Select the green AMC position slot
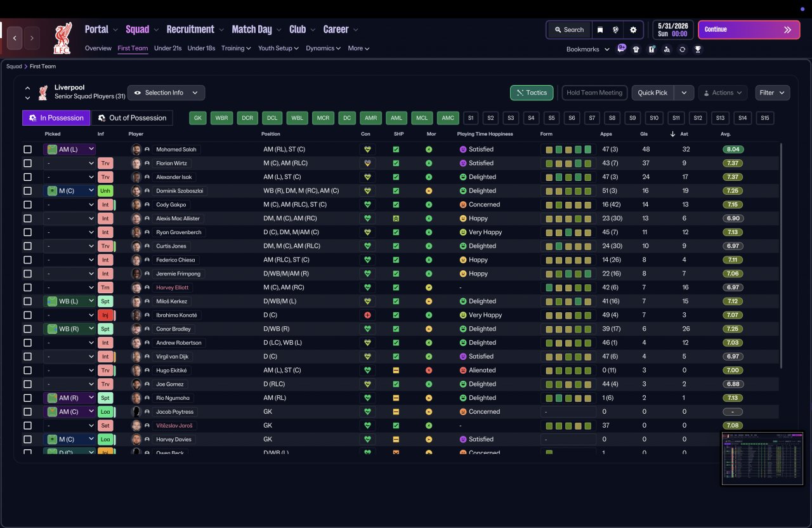Screen dimensions: 812x528 pos(448,118)
